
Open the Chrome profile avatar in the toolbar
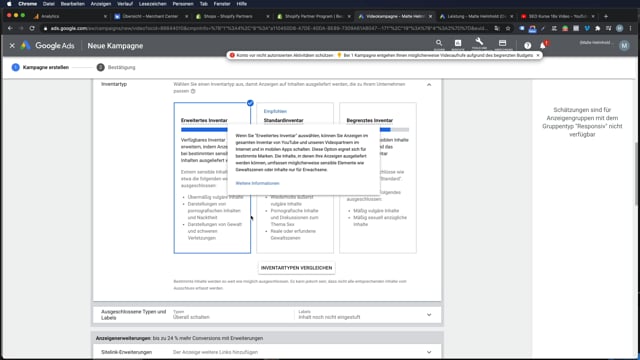pyautogui.click(x=620, y=28)
